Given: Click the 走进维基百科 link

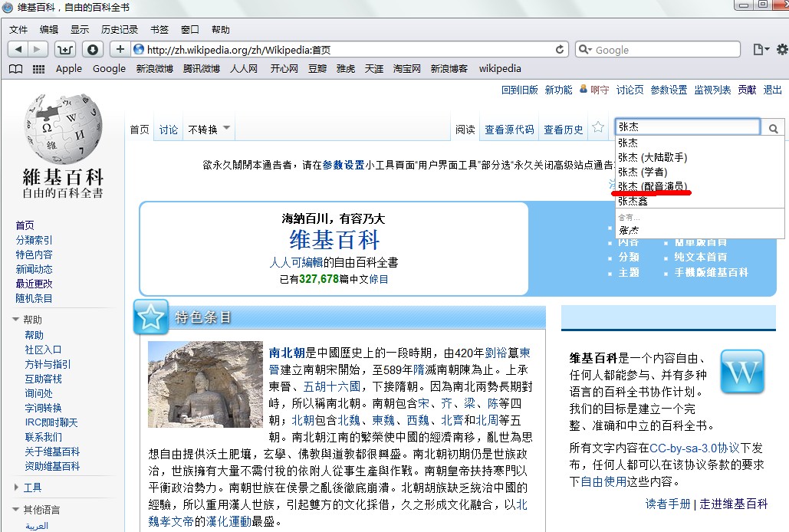Looking at the screenshot, I should pos(734,504).
